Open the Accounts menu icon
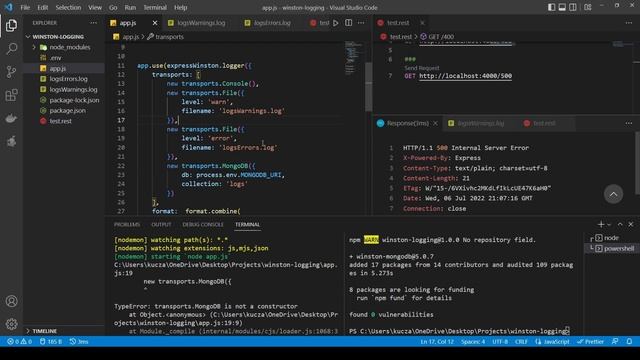 [11, 301]
